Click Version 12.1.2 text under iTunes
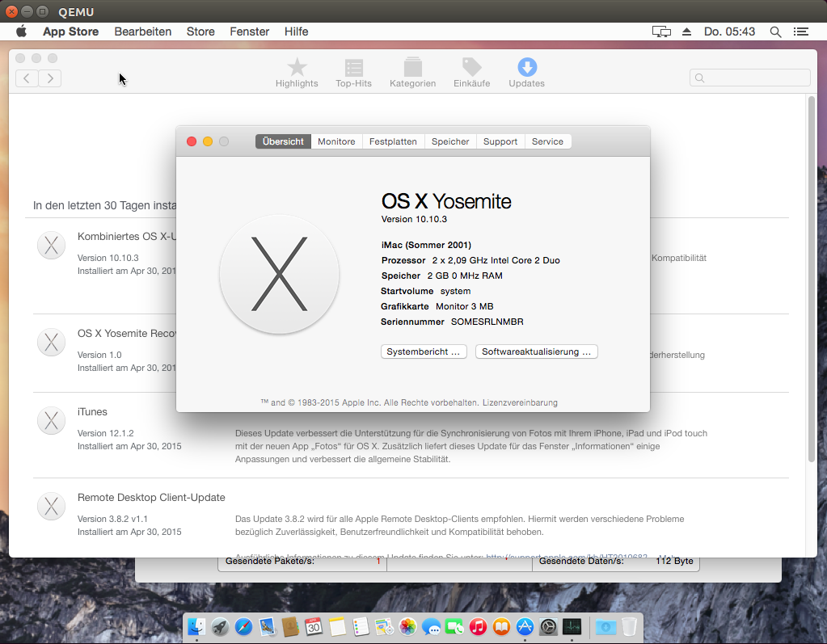 pyautogui.click(x=105, y=433)
